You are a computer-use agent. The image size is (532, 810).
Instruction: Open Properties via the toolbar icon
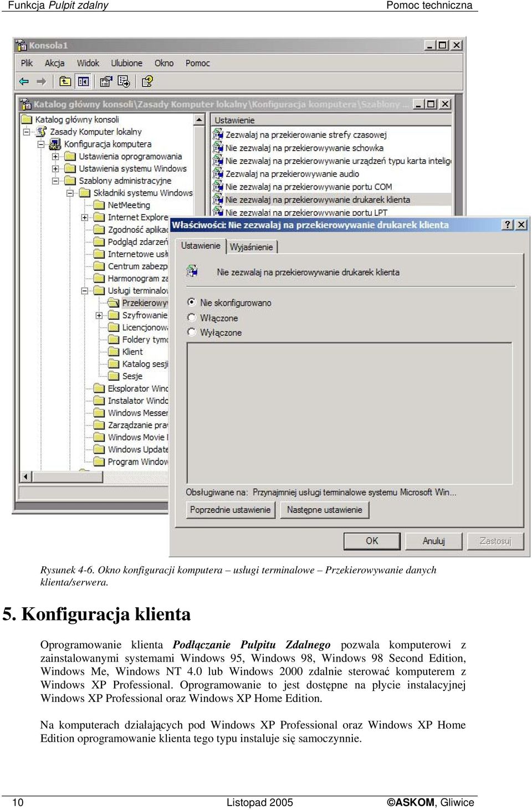click(105, 81)
